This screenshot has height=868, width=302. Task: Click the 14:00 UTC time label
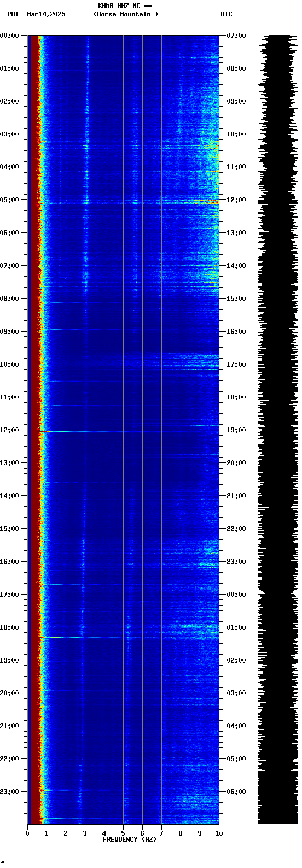pyautogui.click(x=236, y=266)
